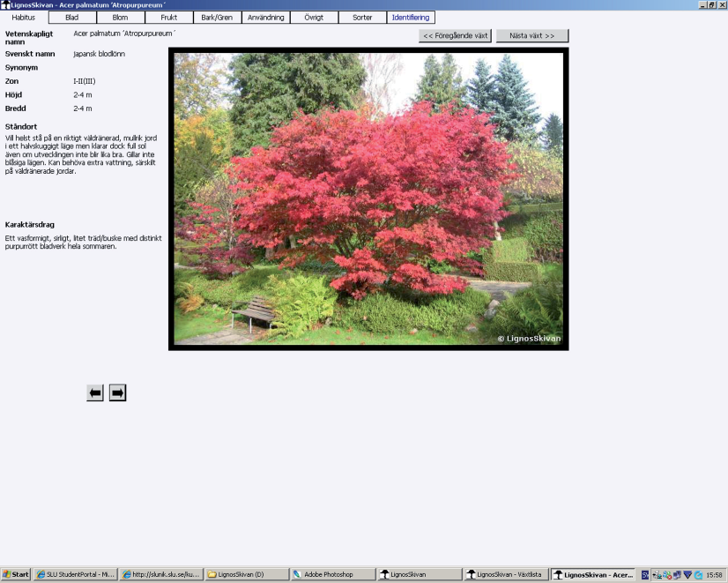
Task: Show the next image with right arrow
Action: point(117,393)
